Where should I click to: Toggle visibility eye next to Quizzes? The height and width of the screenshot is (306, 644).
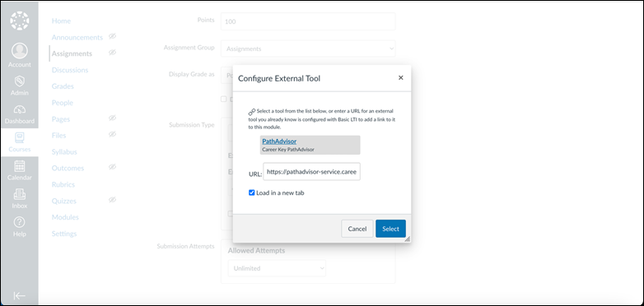pyautogui.click(x=113, y=200)
